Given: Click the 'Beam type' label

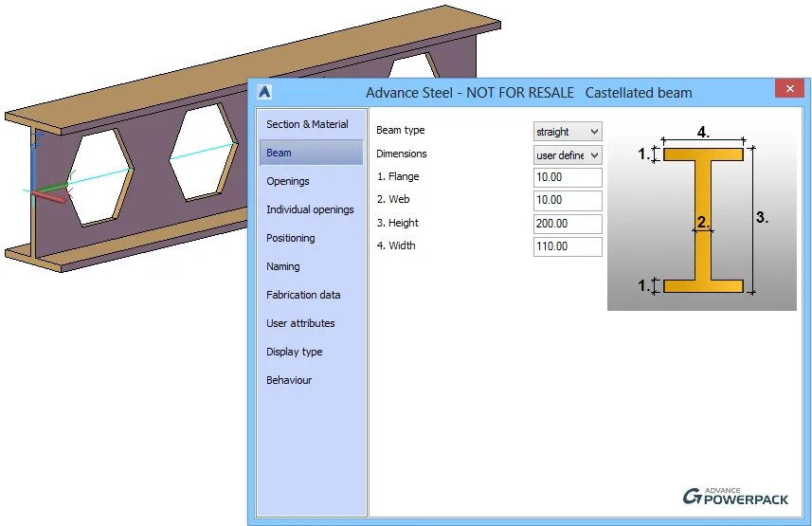Looking at the screenshot, I should 400,130.
